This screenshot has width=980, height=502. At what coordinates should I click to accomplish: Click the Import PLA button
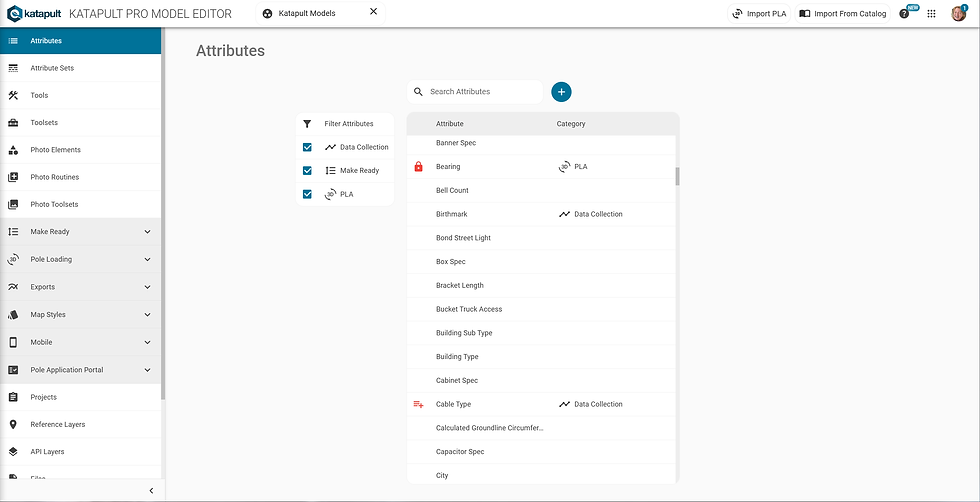click(x=759, y=13)
